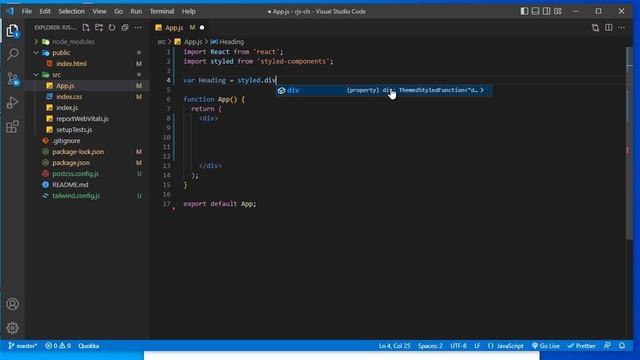Open the Search view in activity bar

point(13,54)
